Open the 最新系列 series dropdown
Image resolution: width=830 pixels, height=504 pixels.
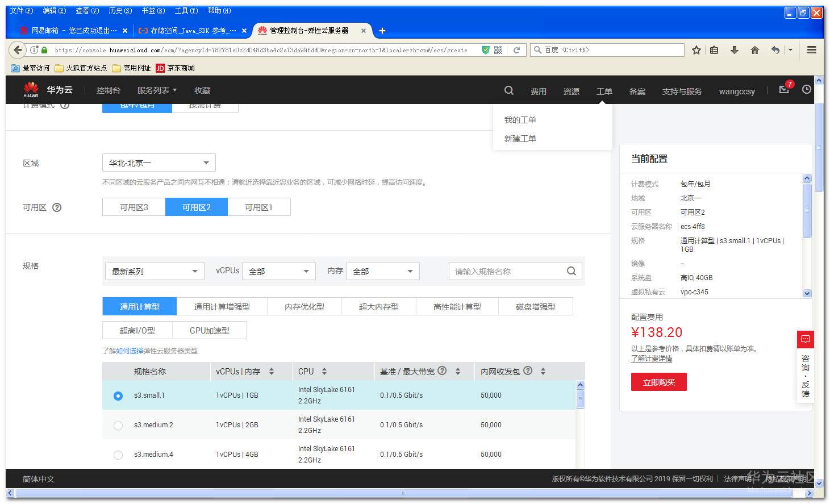(155, 271)
